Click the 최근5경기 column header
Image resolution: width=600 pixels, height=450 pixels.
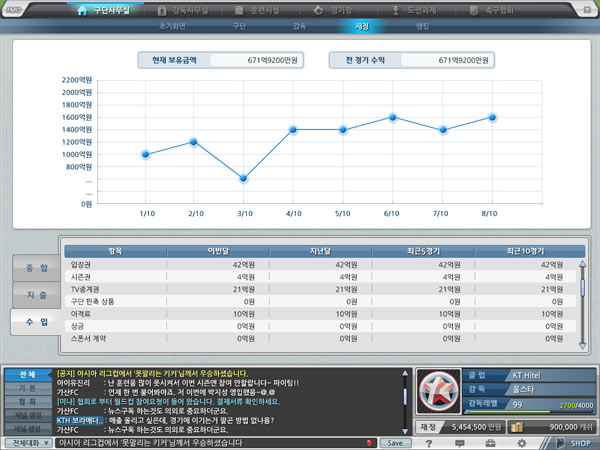423,251
